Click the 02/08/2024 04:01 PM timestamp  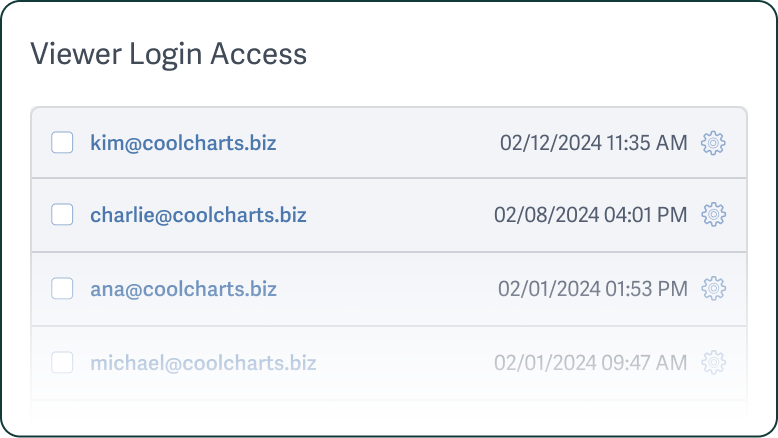(590, 214)
